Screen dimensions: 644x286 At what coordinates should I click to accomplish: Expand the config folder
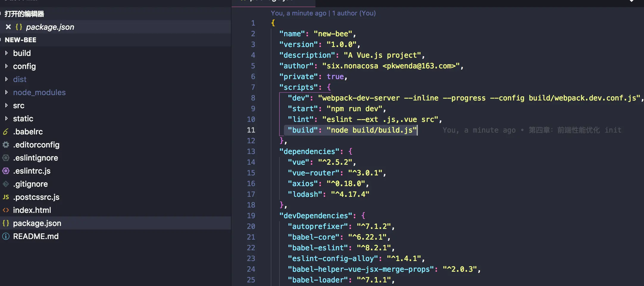[x=6, y=66]
